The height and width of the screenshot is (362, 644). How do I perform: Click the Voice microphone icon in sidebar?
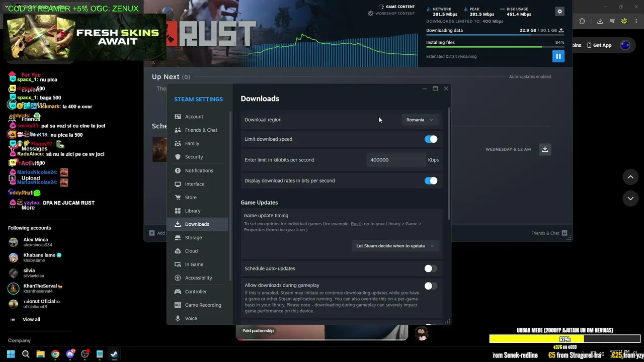[x=178, y=318]
